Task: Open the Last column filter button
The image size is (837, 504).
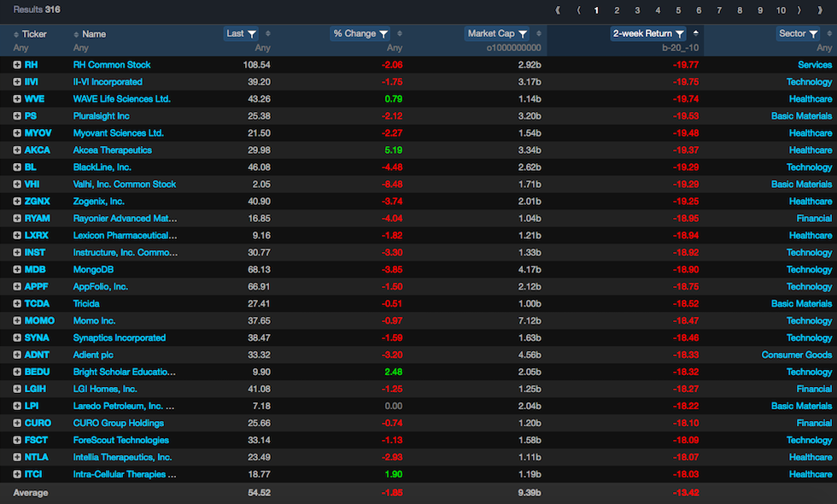Action: (x=241, y=33)
